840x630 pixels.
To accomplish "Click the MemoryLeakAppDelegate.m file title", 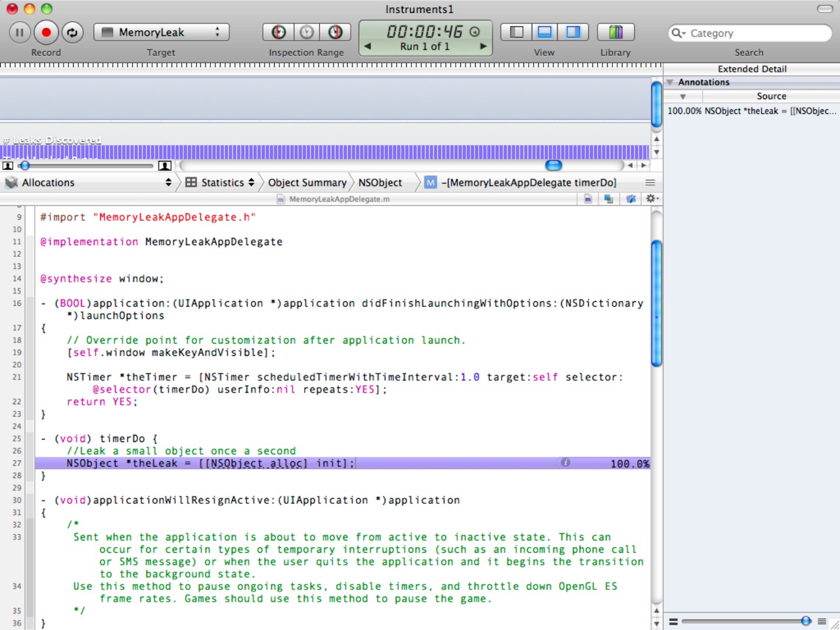I will tap(334, 199).
